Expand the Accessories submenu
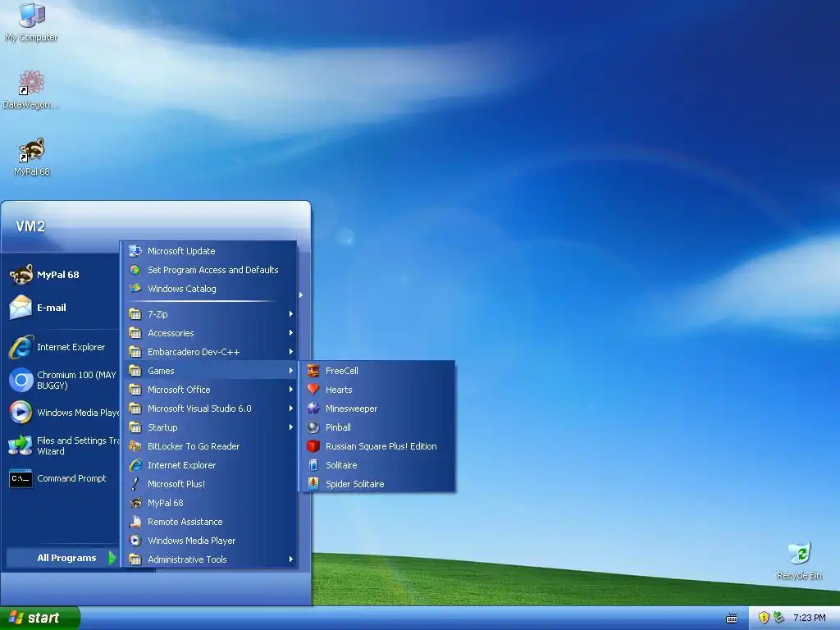The height and width of the screenshot is (630, 840). pyautogui.click(x=211, y=333)
